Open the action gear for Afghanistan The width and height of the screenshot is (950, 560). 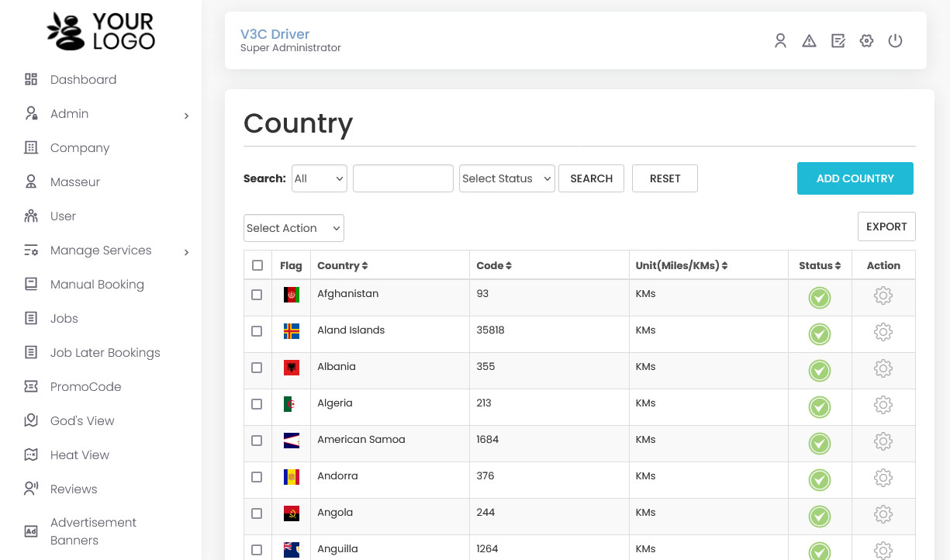(x=883, y=296)
